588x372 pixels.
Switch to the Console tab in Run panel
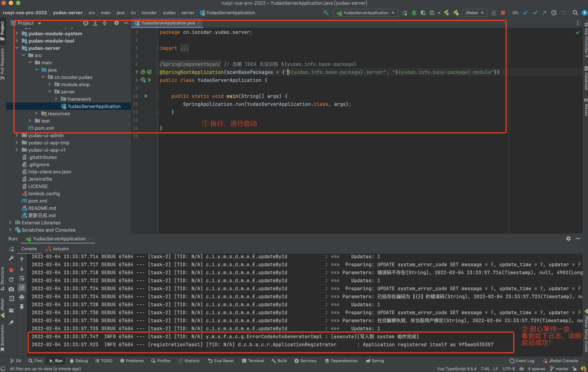[x=29, y=249]
